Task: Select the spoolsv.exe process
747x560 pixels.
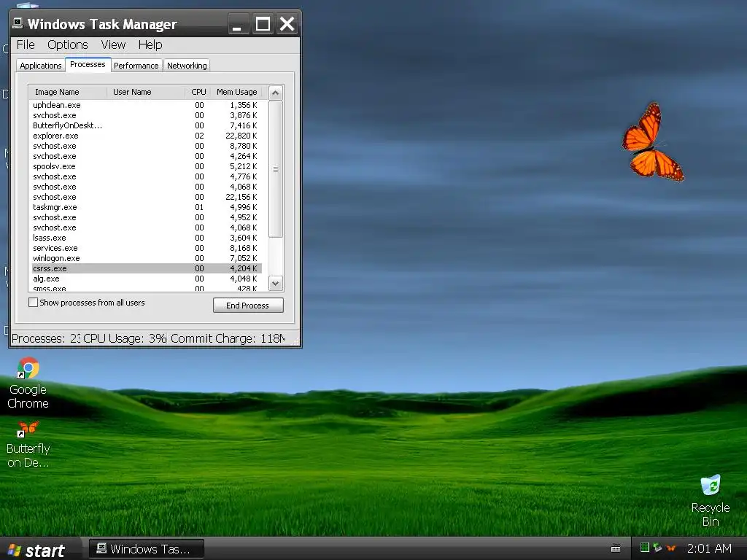Action: [147, 166]
